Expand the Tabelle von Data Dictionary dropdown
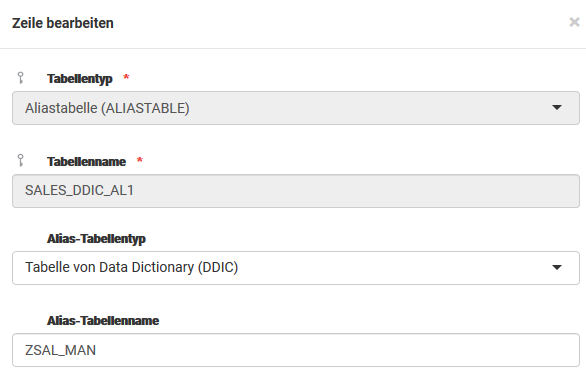The image size is (586, 379). pyautogui.click(x=296, y=268)
